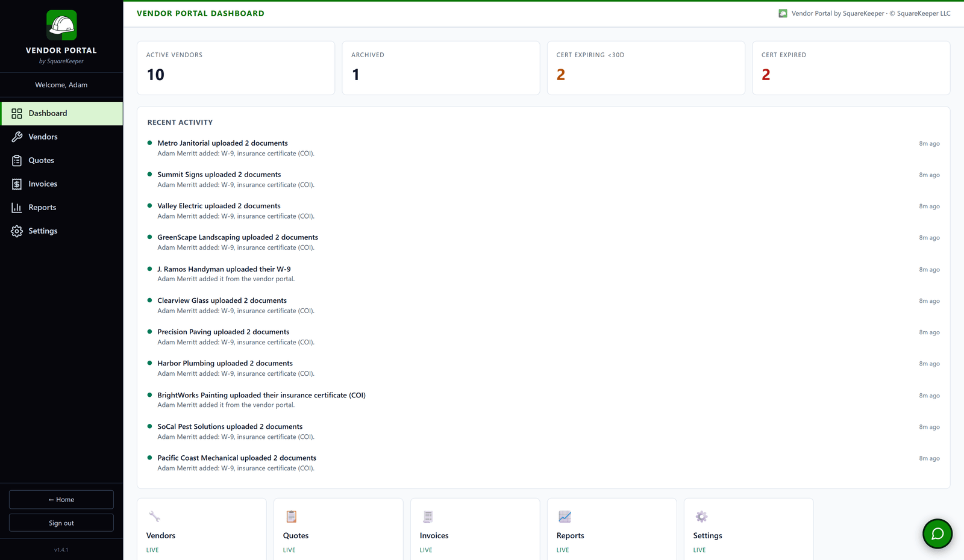Click the 'Welcome, Adam' text
Viewport: 964px width, 560px height.
[x=61, y=85]
